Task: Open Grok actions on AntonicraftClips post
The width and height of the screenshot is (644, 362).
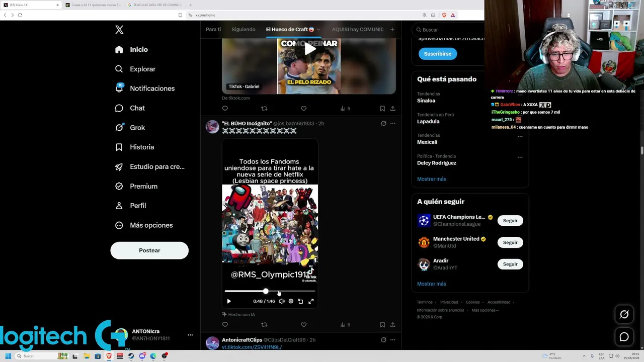Action: point(383,340)
